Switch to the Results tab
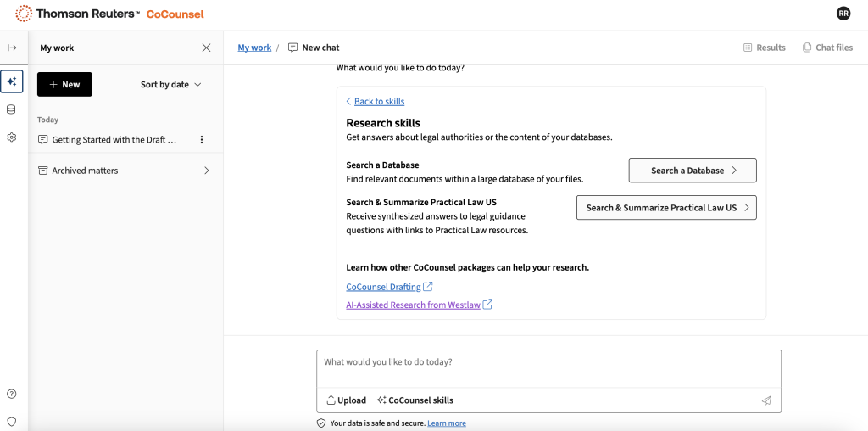868x431 pixels. pos(764,48)
